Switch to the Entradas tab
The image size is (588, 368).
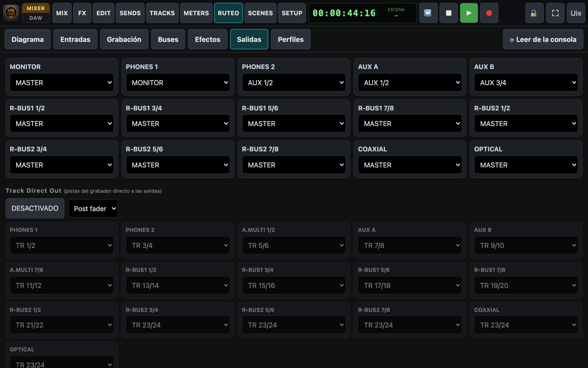(x=75, y=39)
